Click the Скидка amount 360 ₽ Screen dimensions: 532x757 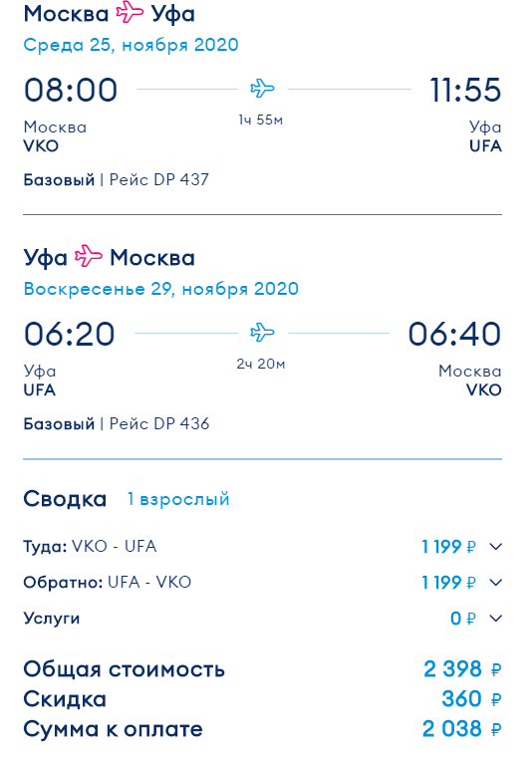point(471,699)
